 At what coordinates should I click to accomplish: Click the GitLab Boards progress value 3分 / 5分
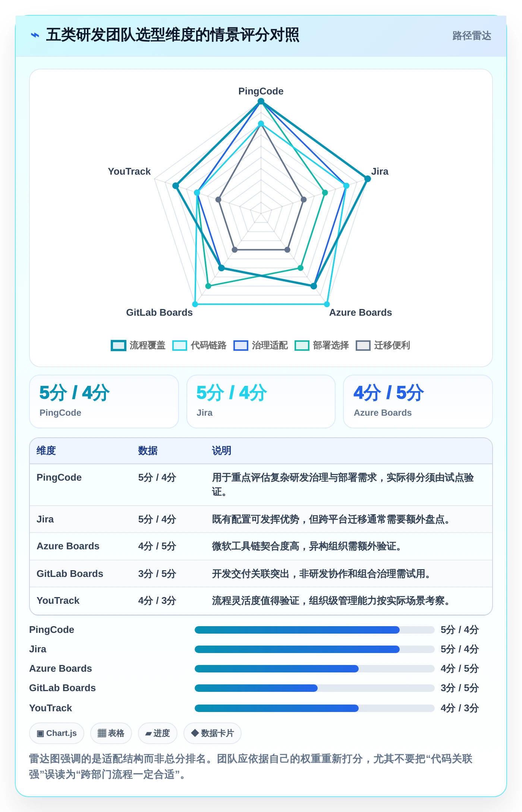pyautogui.click(x=460, y=688)
